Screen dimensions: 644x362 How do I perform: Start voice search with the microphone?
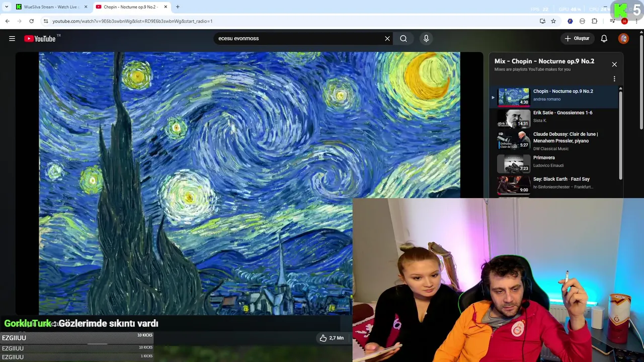tap(426, 38)
